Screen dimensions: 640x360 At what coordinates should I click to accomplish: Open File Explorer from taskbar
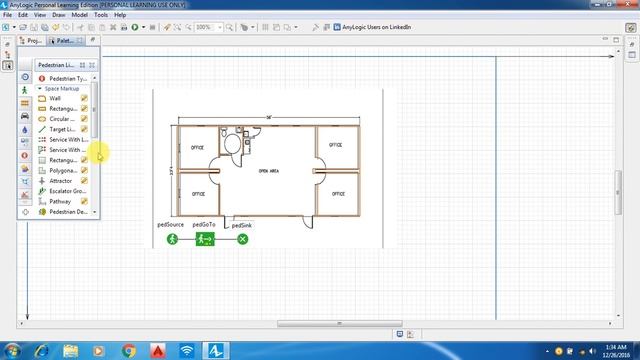point(71,351)
